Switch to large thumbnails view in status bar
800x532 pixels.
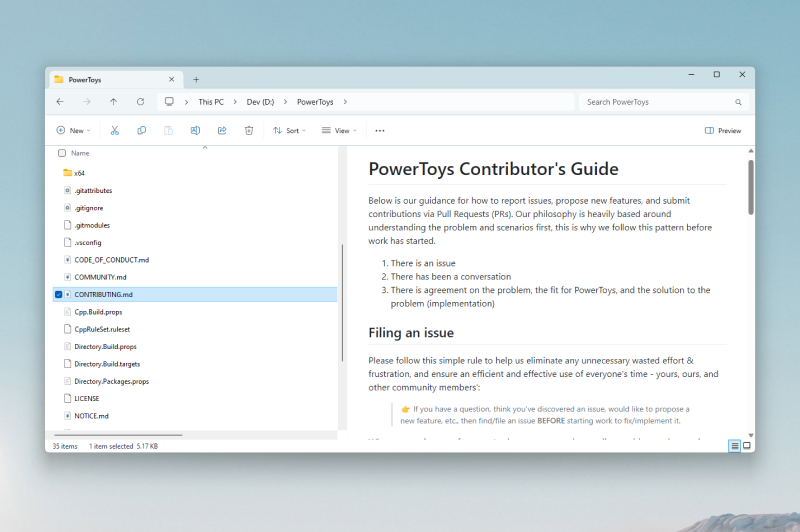(746, 446)
